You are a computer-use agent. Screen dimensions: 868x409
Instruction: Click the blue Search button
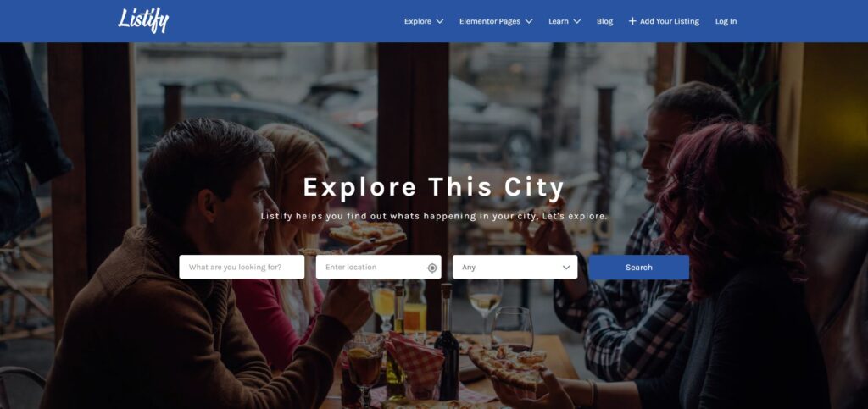click(639, 267)
